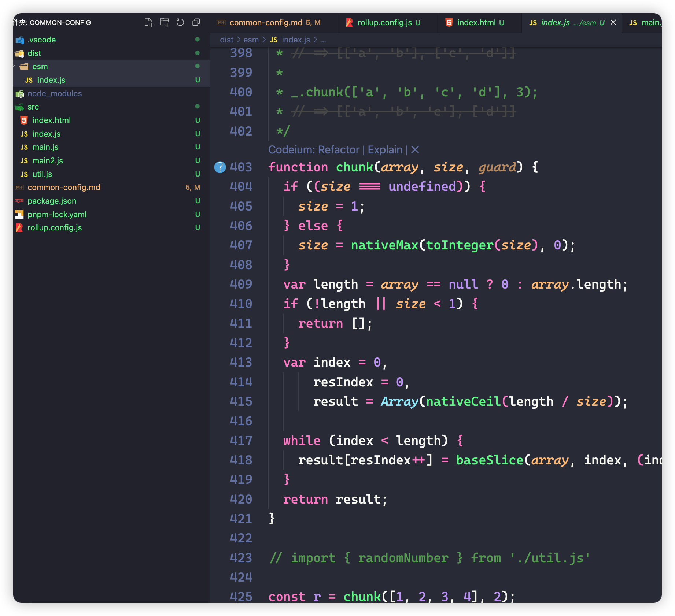675x616 pixels.
Task: Click nativeMax on line 407
Action: [384, 245]
